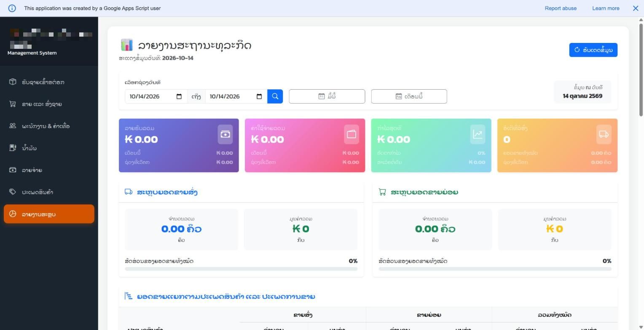Click the page vertical scrollbar
The image size is (644, 330).
point(641,69)
